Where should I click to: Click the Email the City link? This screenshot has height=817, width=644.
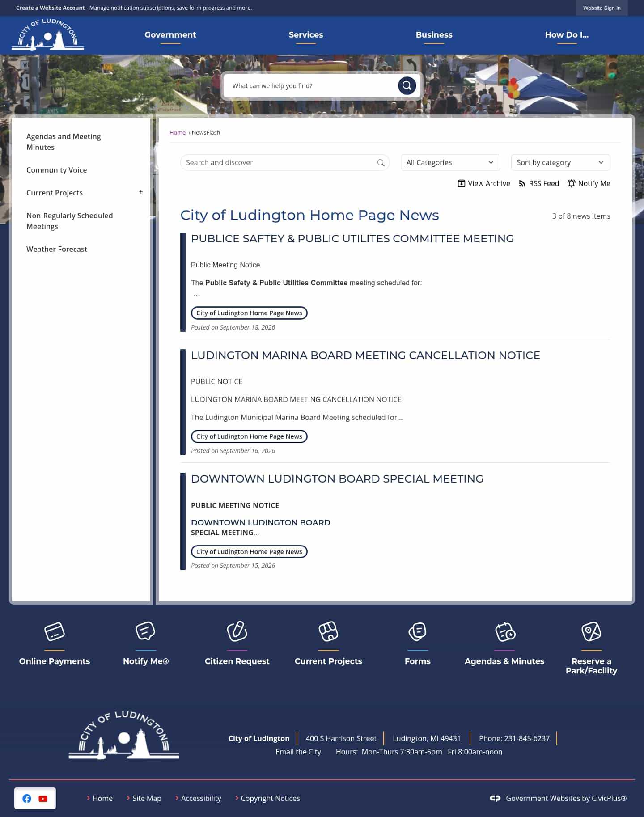pyautogui.click(x=298, y=752)
